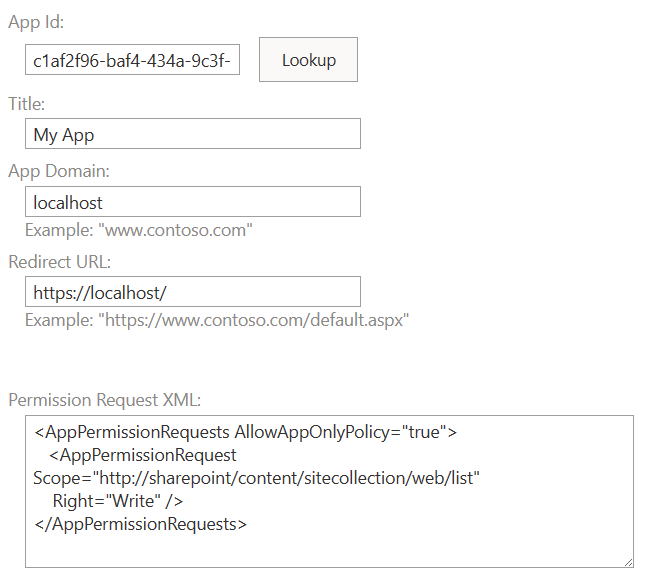
Task: Click the www.contoso.com example hint text
Action: coord(138,230)
